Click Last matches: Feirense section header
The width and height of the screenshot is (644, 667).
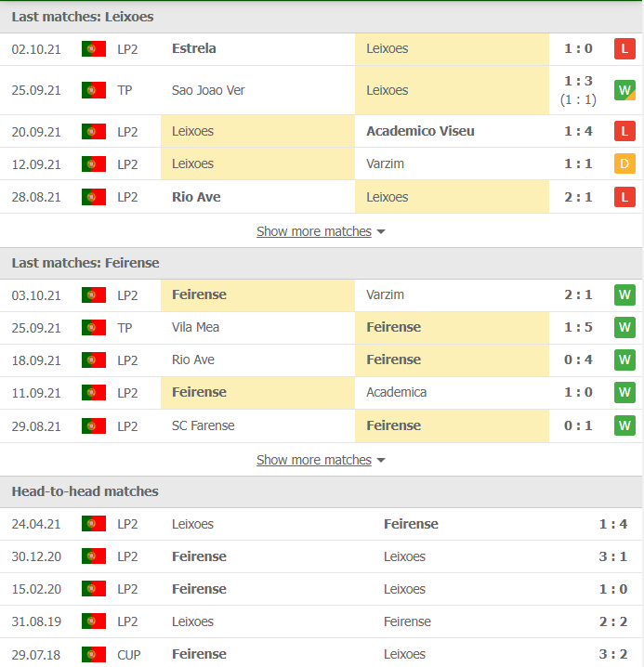(85, 263)
